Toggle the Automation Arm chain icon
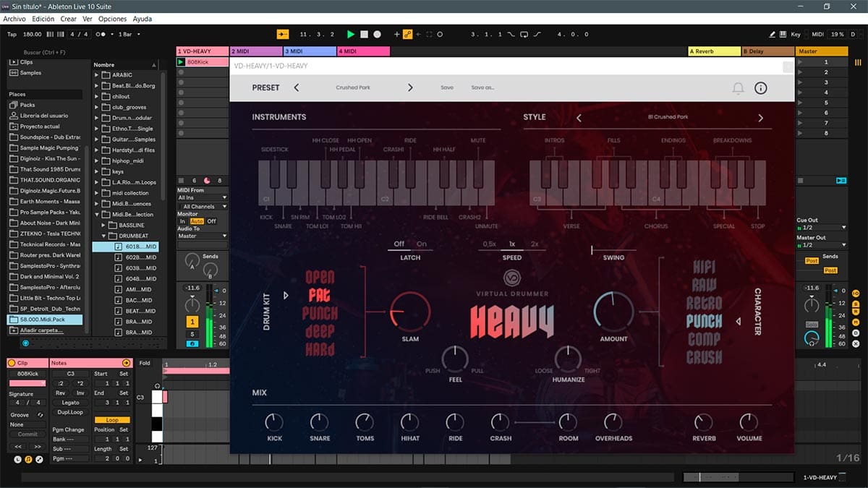The width and height of the screenshot is (868, 488). click(x=407, y=34)
